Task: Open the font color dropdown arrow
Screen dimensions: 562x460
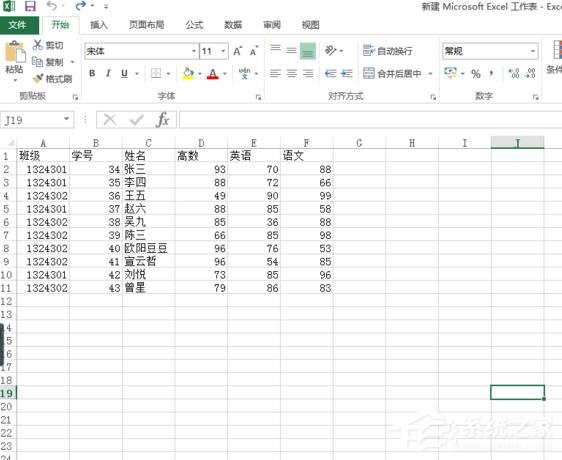Action: click(225, 74)
